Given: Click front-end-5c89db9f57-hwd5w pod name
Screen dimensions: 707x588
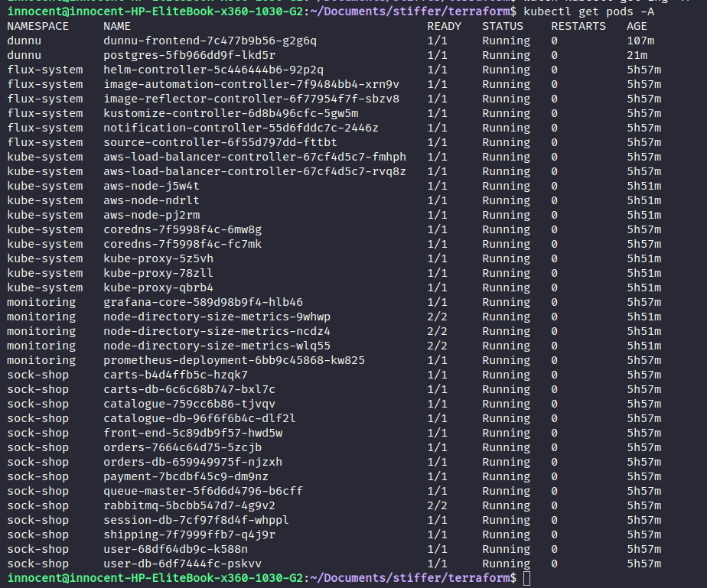Looking at the screenshot, I should [193, 433].
